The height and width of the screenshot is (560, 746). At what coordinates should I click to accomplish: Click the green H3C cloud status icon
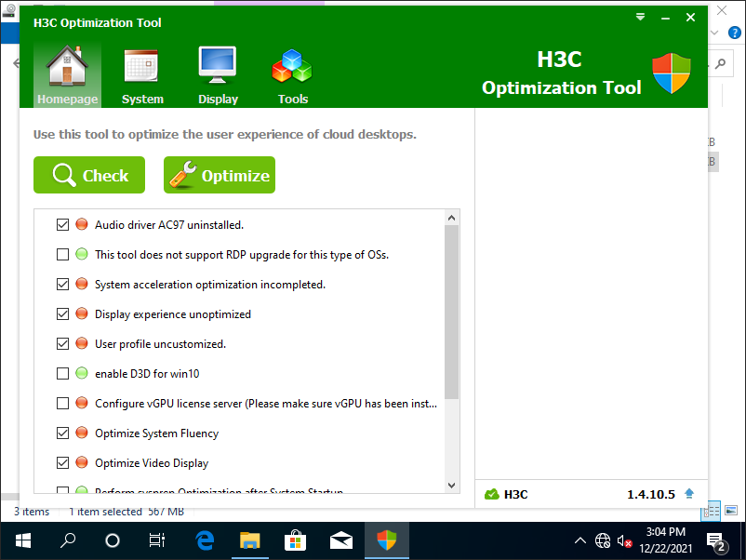point(491,494)
